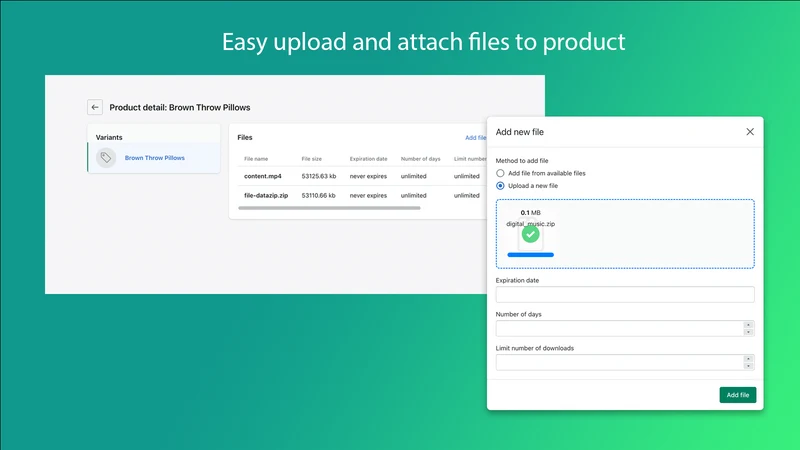Click the 53125.63 kb file size
Image resolution: width=800 pixels, height=450 pixels.
point(319,176)
